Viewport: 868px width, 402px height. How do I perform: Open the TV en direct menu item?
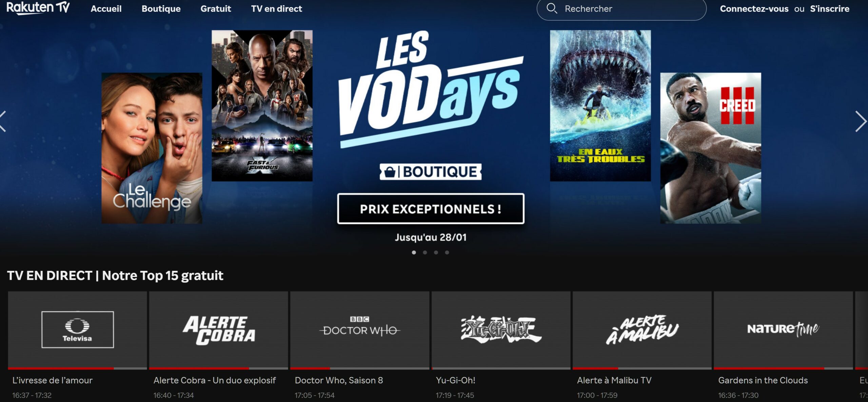point(276,8)
